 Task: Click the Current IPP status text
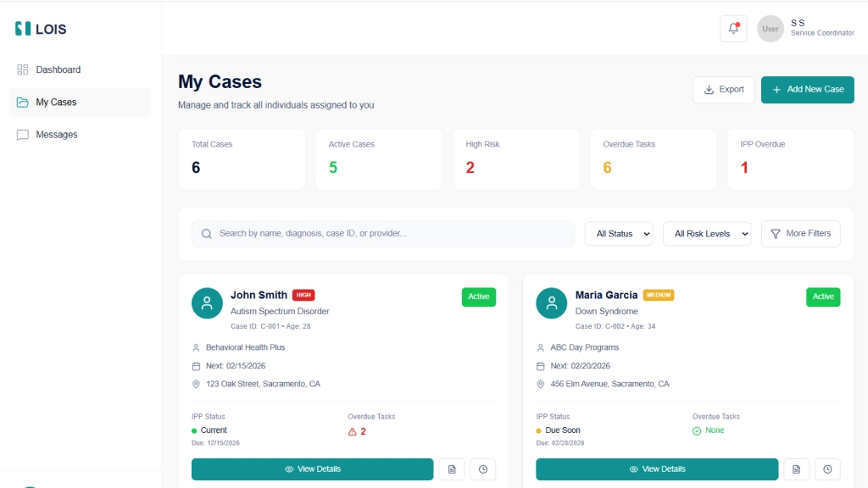pyautogui.click(x=214, y=430)
